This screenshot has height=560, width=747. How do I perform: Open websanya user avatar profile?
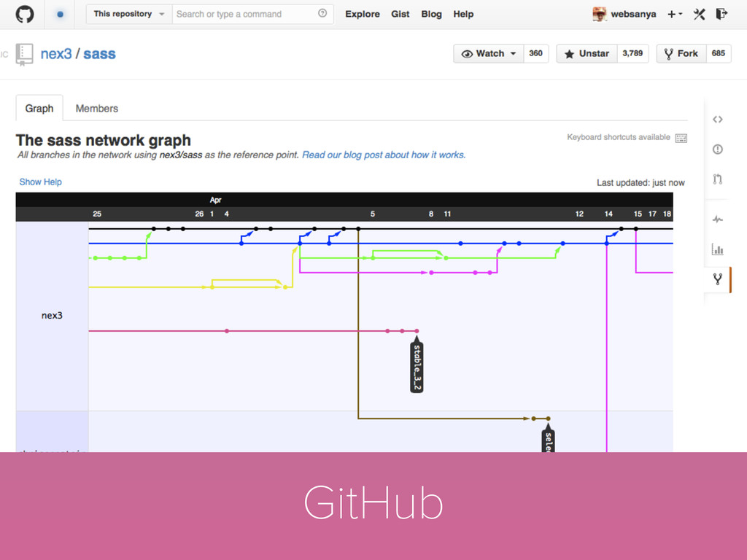click(600, 15)
